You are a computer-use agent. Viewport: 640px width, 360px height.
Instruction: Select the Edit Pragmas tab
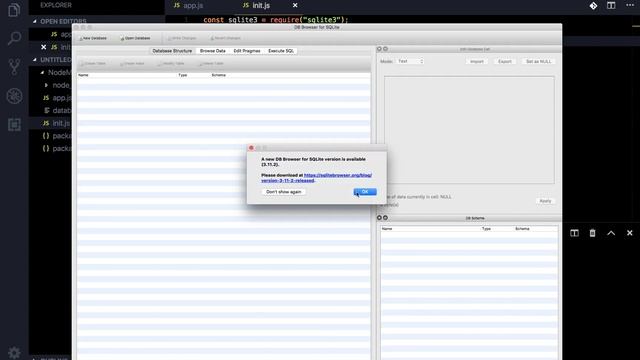pyautogui.click(x=247, y=51)
